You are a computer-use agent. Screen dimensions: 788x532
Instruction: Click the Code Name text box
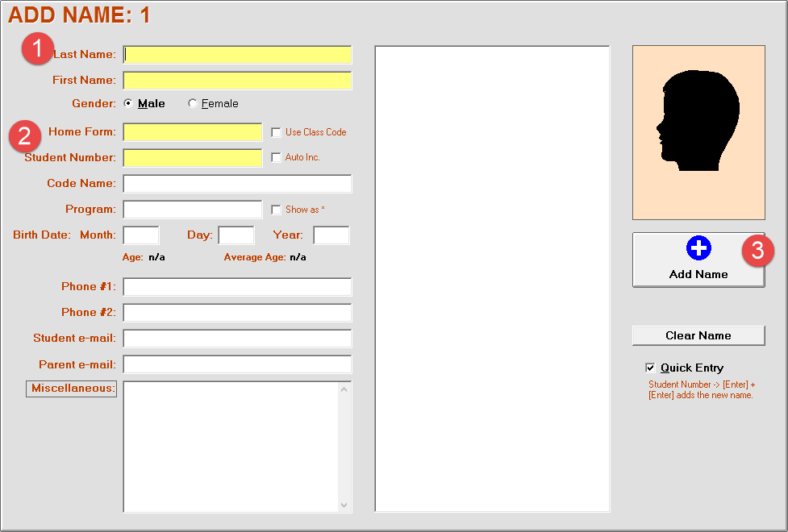click(x=237, y=183)
